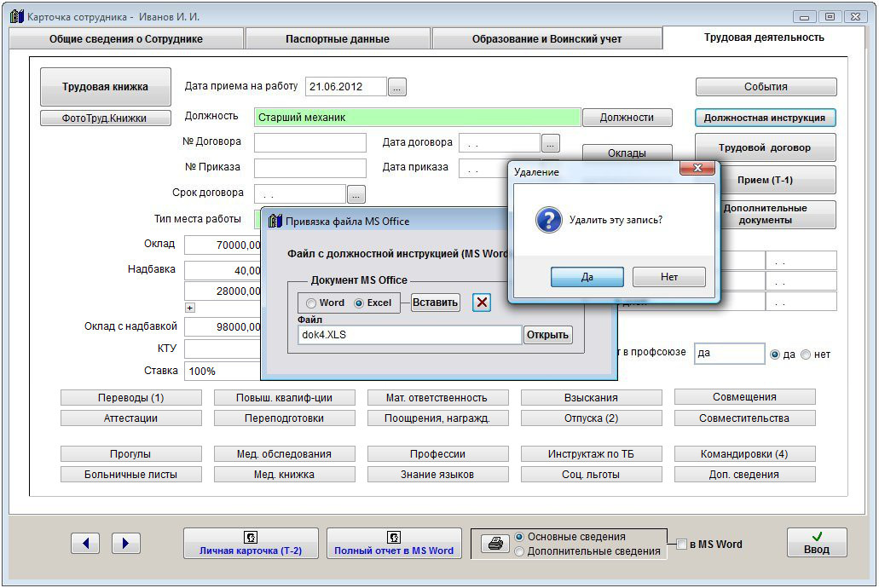Click Да to confirm deletion

coord(587,277)
